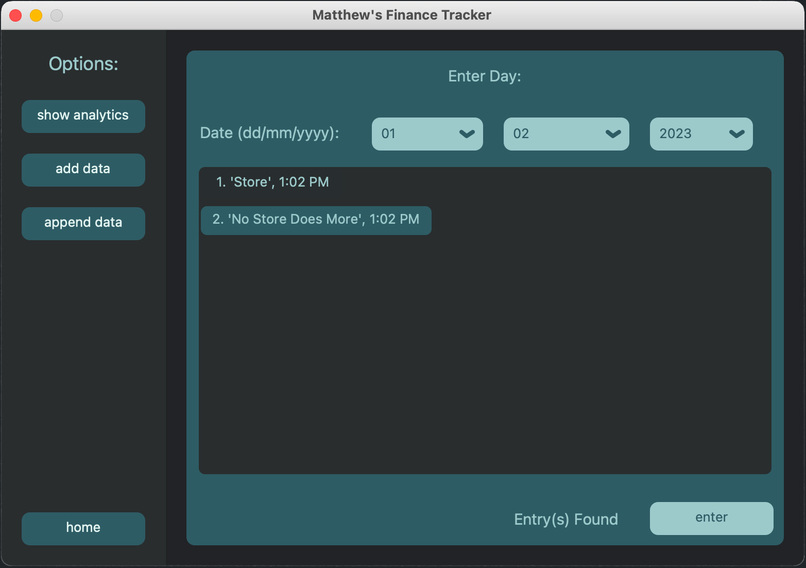806x568 pixels.
Task: Click the Entry(s) Found status label
Action: [x=566, y=519]
